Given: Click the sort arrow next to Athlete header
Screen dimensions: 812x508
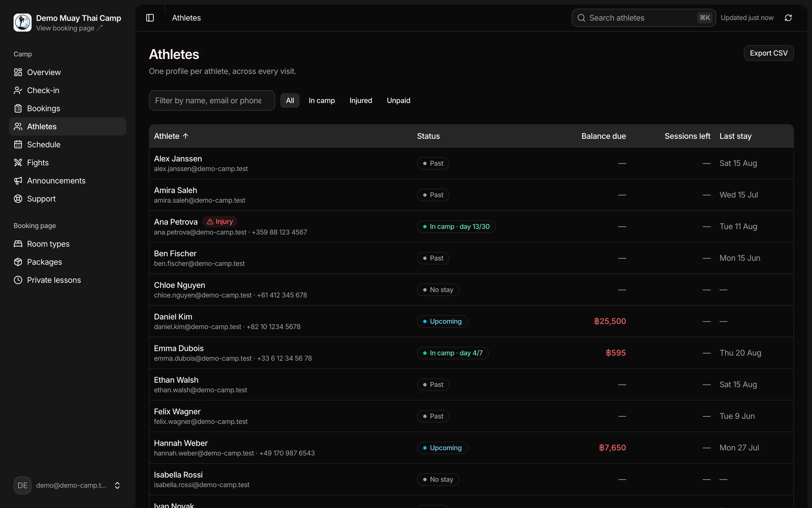Looking at the screenshot, I should pos(186,136).
